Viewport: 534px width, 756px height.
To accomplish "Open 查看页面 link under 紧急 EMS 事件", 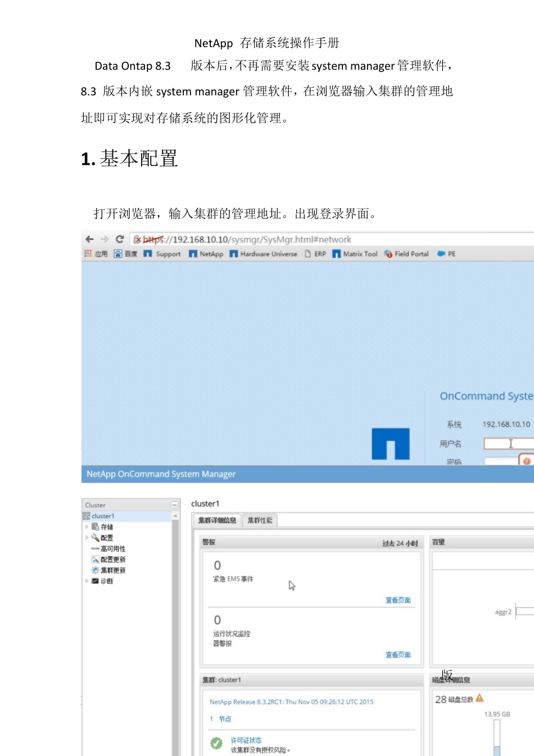I will click(x=398, y=600).
